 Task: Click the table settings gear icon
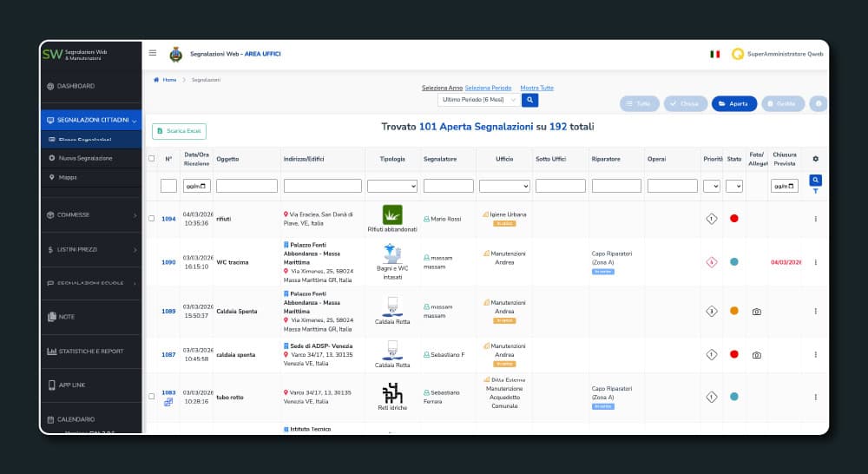[815, 159]
